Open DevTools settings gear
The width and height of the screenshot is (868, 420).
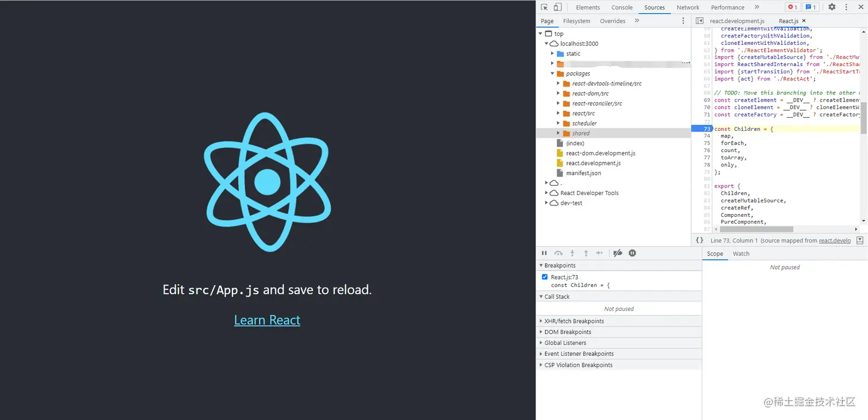832,7
